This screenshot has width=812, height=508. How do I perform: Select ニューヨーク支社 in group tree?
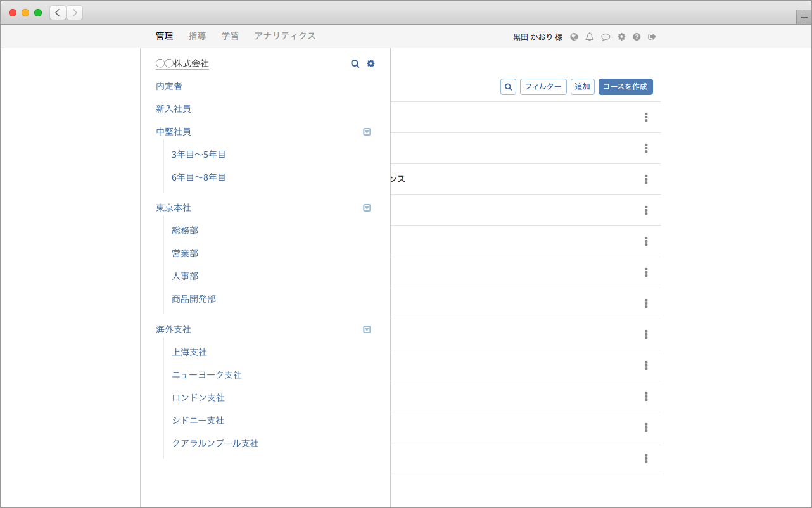206,375
